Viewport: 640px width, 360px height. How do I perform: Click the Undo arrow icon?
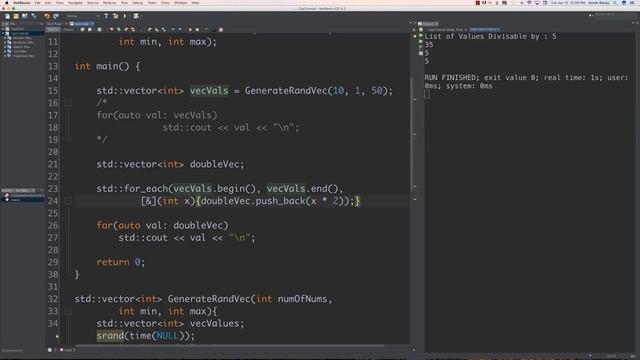coord(47,16)
